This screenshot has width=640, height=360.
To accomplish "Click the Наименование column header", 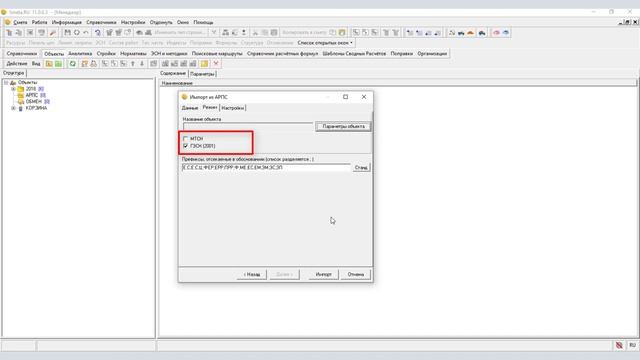I will pyautogui.click(x=398, y=83).
